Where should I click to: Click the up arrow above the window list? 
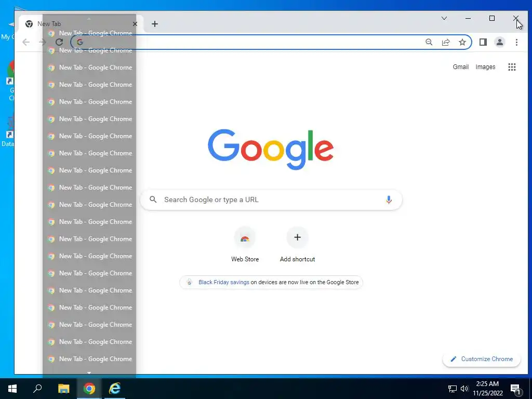pyautogui.click(x=89, y=19)
